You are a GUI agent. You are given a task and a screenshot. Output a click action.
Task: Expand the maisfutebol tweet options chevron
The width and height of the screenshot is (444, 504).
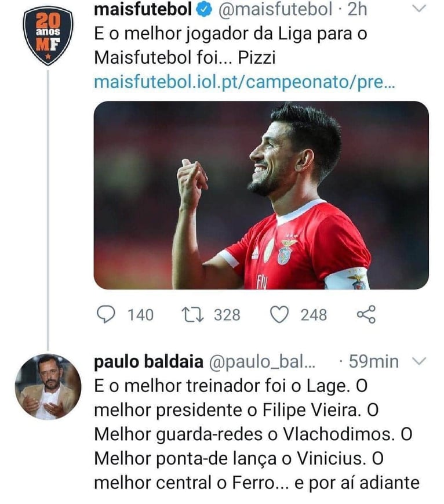click(420, 8)
